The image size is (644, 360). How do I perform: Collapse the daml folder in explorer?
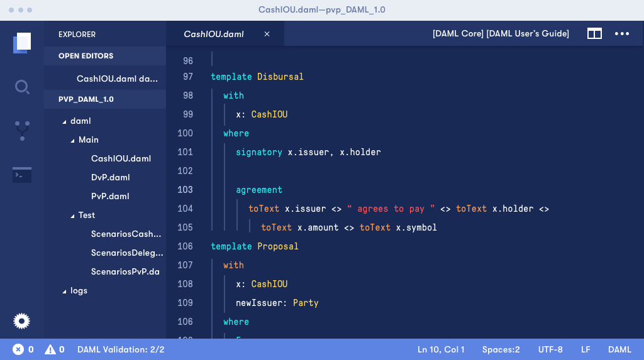click(x=64, y=121)
